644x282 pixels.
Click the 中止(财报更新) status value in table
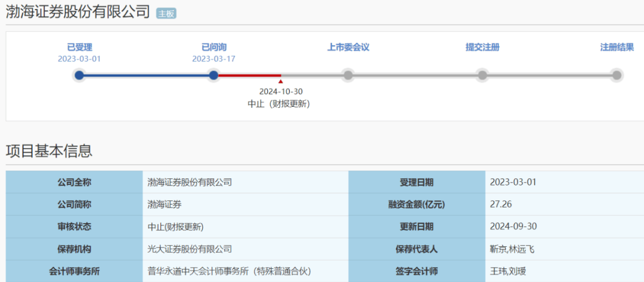click(176, 227)
